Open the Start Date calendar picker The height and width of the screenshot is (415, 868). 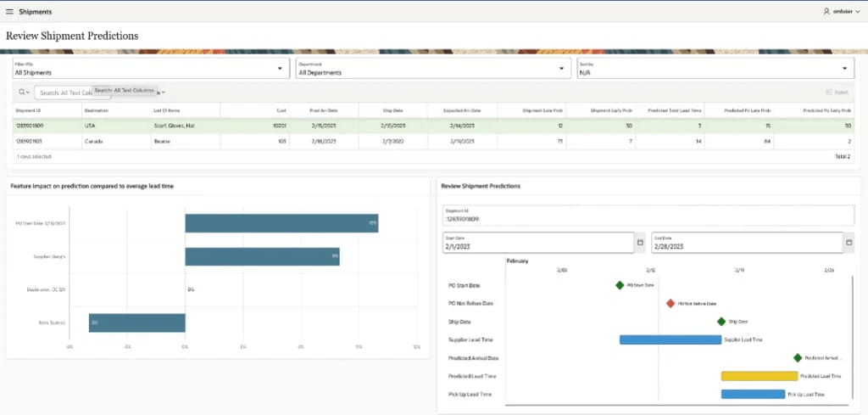(x=640, y=243)
